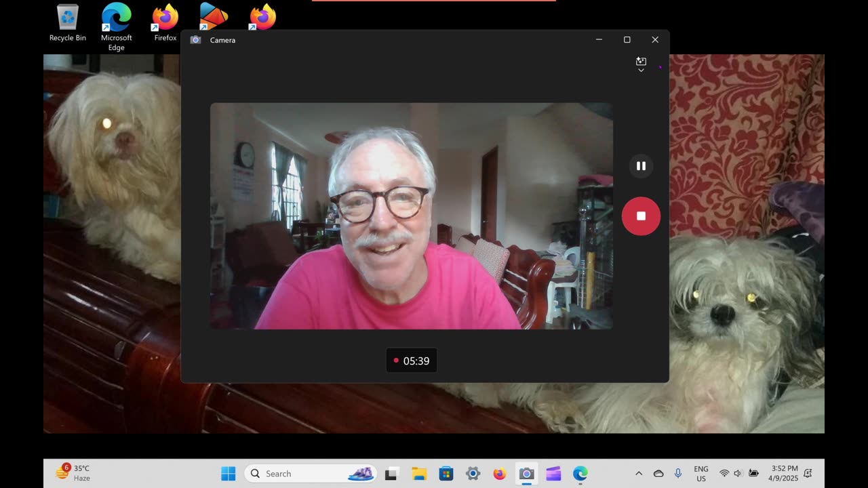Open the Windows Start menu
868x488 pixels.
[229, 474]
